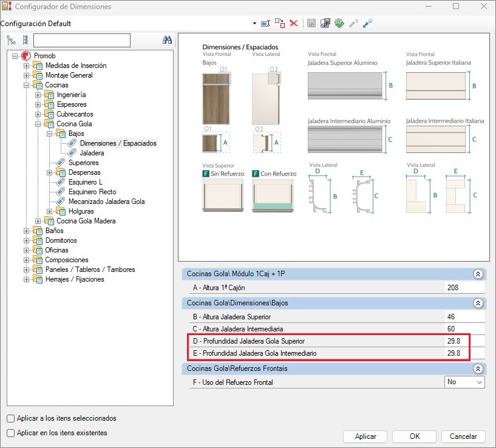Click the tree search text box
Viewport: 496px width, 448px height.
(82, 40)
